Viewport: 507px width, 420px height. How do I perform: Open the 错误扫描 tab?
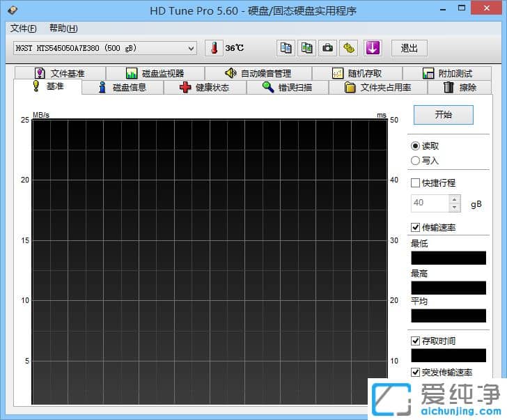pyautogui.click(x=288, y=88)
